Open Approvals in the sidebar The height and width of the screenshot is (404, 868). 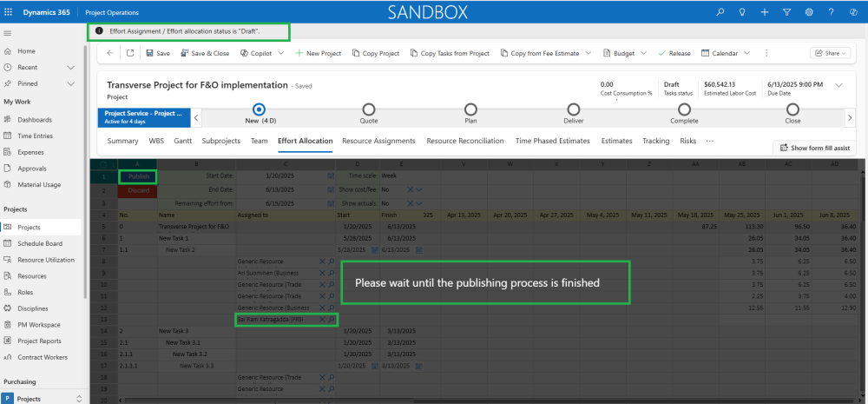tap(31, 169)
